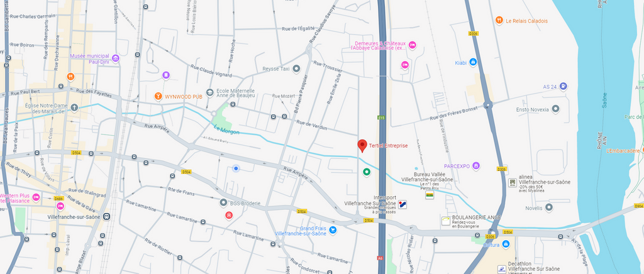644x274 pixels.
Task: Click the Grand Frais shopping cart icon
Action: click(x=333, y=231)
